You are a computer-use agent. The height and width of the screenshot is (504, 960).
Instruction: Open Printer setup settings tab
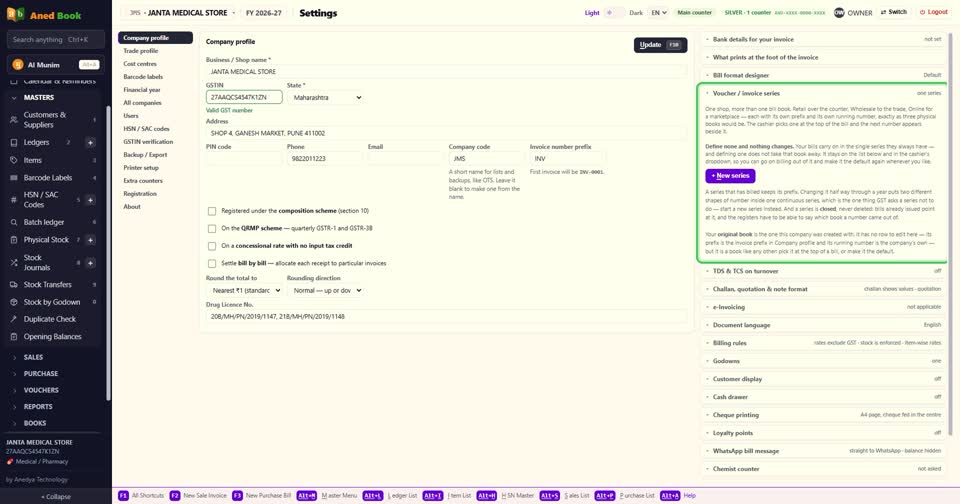pyautogui.click(x=156, y=168)
